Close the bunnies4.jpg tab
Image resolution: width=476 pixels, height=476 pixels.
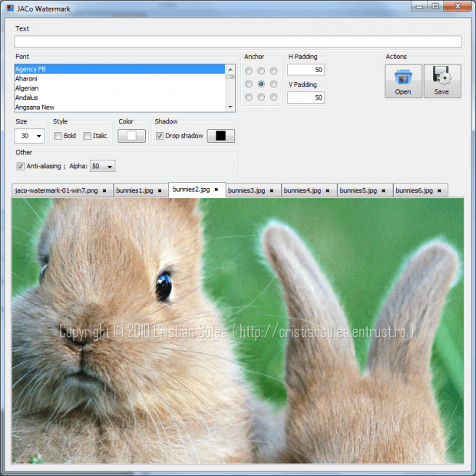click(328, 190)
